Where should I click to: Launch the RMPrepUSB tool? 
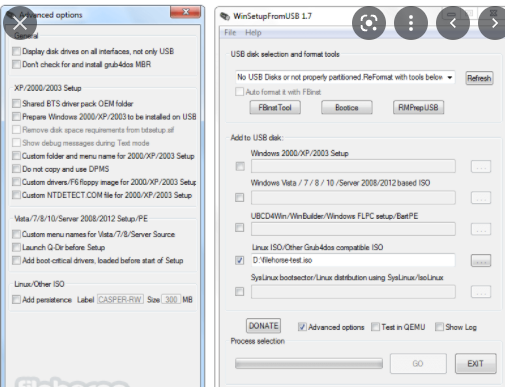[418, 107]
